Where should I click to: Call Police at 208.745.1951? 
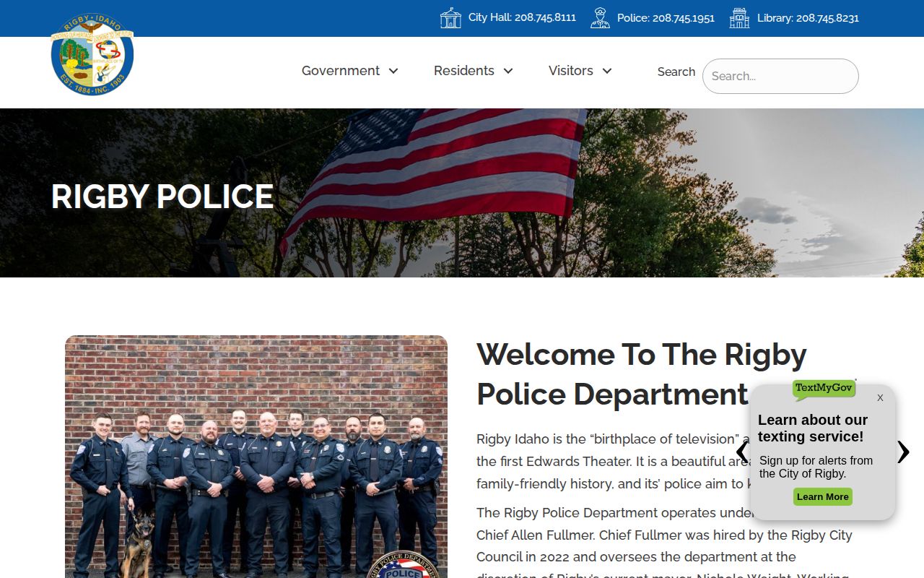(x=666, y=18)
